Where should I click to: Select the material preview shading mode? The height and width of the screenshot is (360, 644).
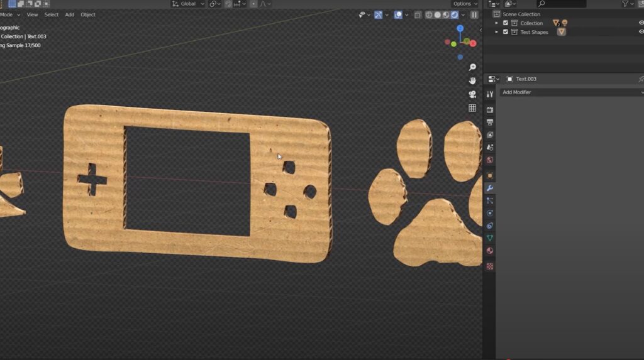point(446,15)
